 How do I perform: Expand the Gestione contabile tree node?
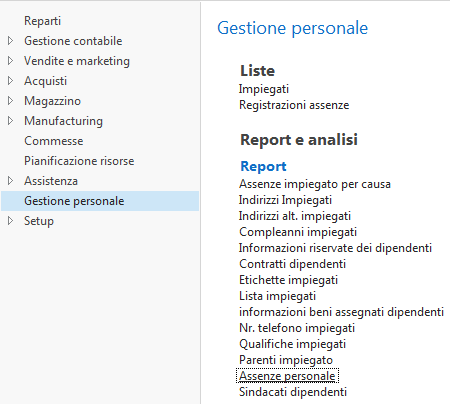coord(10,41)
